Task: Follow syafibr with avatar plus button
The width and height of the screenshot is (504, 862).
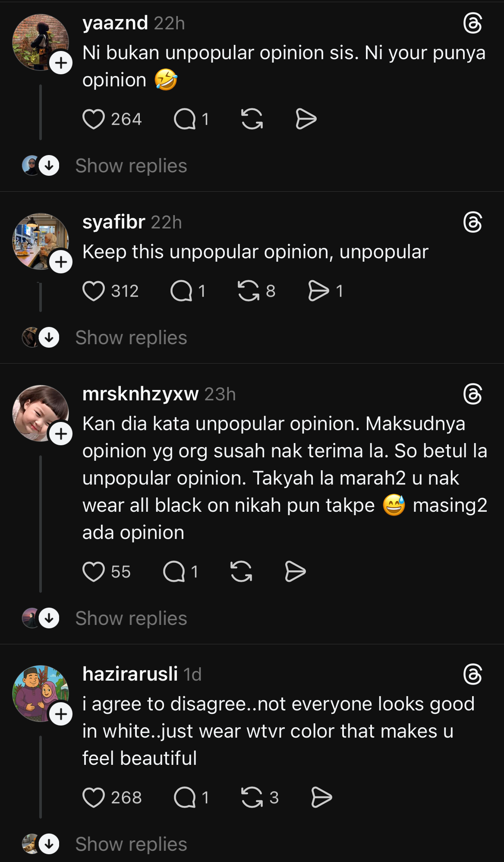Action: pyautogui.click(x=61, y=262)
